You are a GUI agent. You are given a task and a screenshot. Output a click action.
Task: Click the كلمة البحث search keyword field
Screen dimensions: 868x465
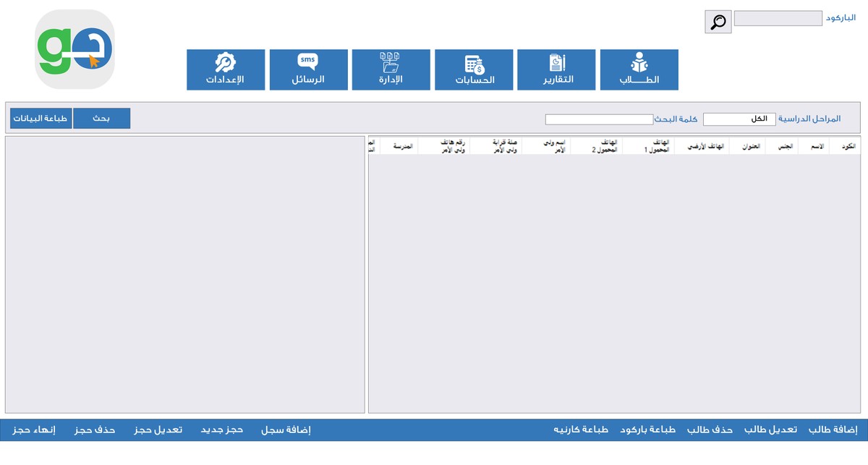pyautogui.click(x=599, y=119)
